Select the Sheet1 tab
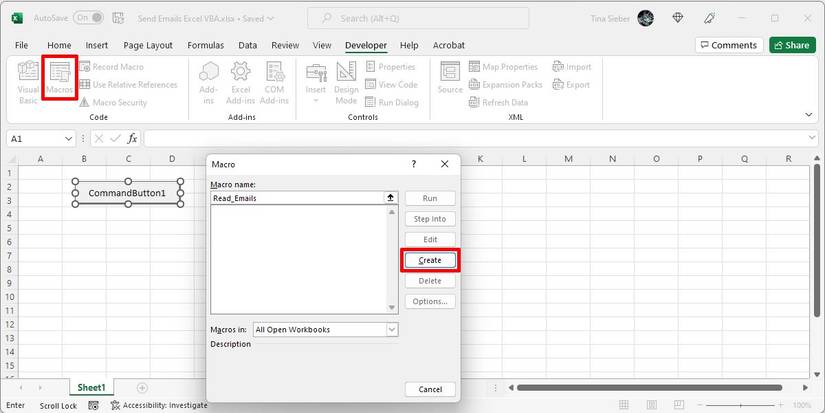 point(92,388)
